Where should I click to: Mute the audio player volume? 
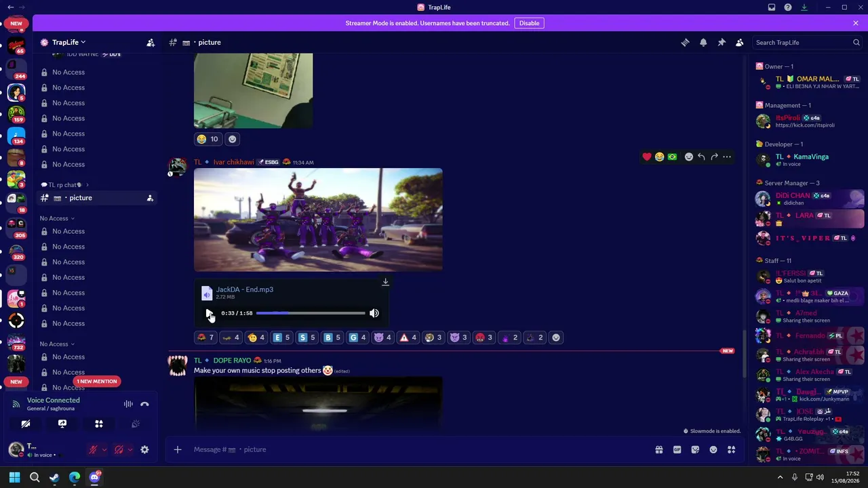[374, 313]
